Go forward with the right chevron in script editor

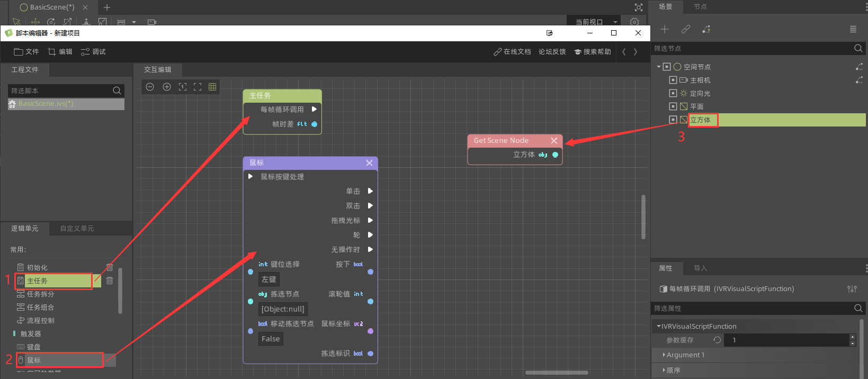[636, 52]
